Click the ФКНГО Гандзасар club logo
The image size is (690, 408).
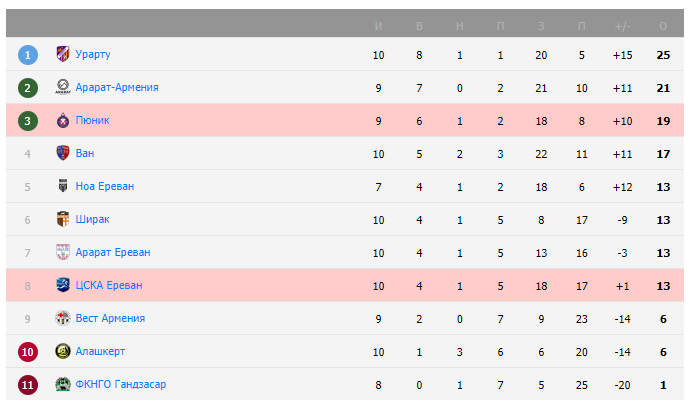pos(62,384)
